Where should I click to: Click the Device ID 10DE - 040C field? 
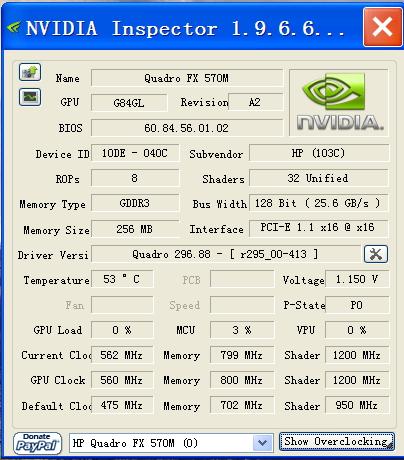[135, 153]
